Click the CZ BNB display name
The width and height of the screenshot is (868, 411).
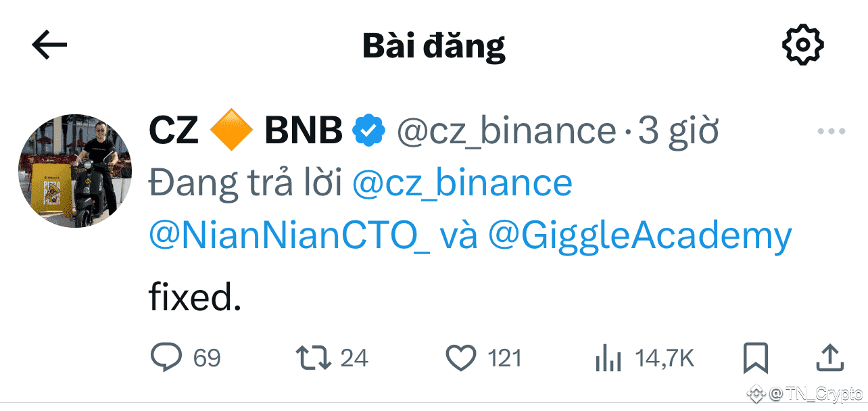(246, 131)
